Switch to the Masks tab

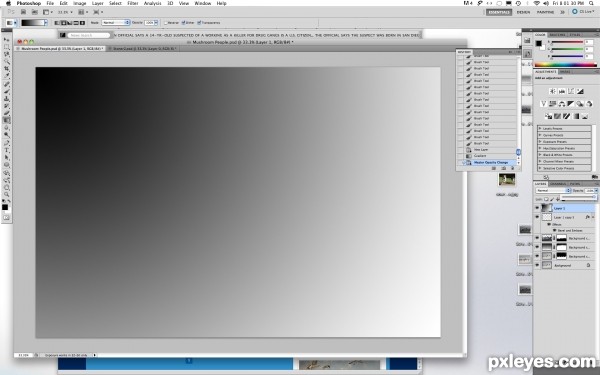click(x=565, y=72)
